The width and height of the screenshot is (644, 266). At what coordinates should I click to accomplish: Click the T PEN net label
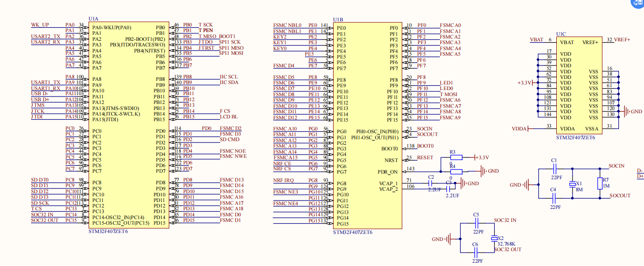coord(206,30)
